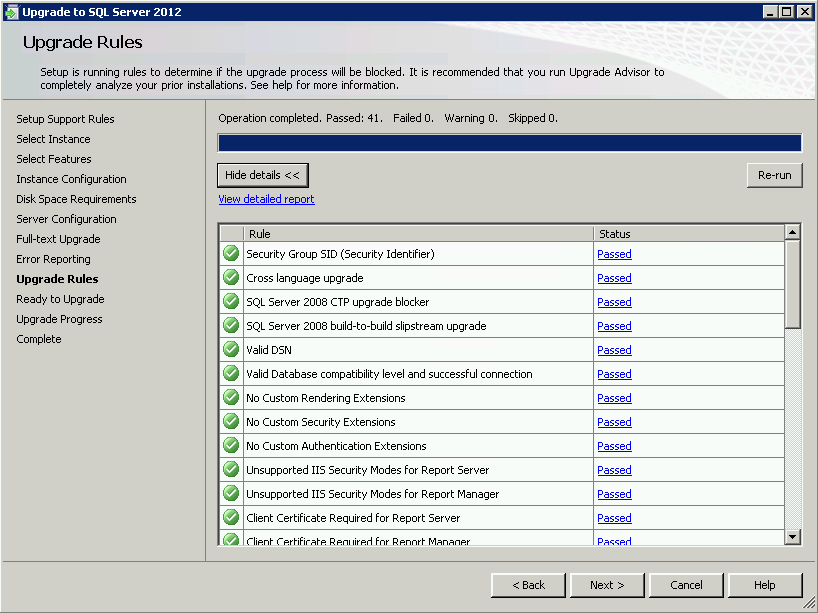Click check icon for SQL Server 2008 CTP blocker
The image size is (818, 613).
tap(231, 302)
